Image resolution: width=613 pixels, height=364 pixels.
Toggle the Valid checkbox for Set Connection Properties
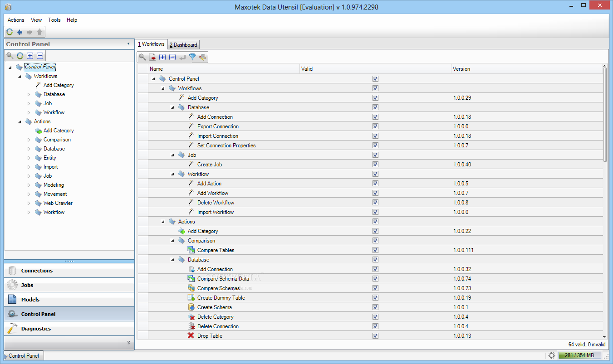click(x=375, y=146)
